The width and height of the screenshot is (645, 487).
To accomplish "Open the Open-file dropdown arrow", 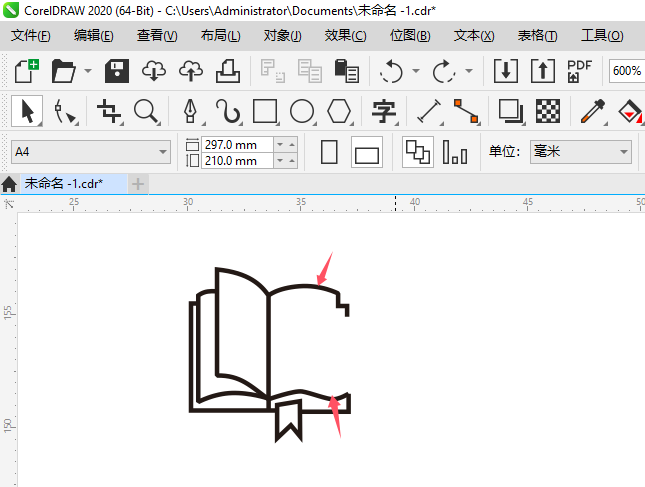I will click(88, 71).
